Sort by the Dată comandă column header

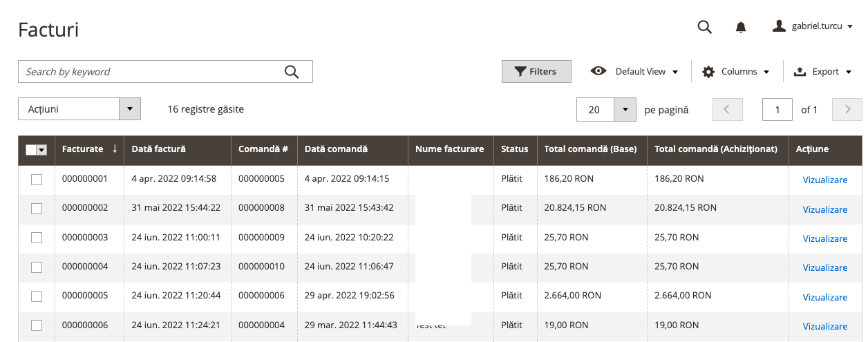352,149
